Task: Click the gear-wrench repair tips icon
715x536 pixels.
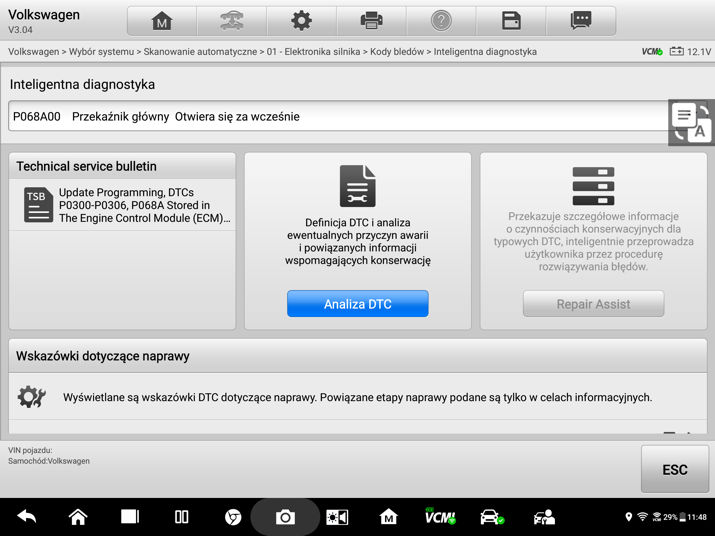Action: tap(31, 397)
